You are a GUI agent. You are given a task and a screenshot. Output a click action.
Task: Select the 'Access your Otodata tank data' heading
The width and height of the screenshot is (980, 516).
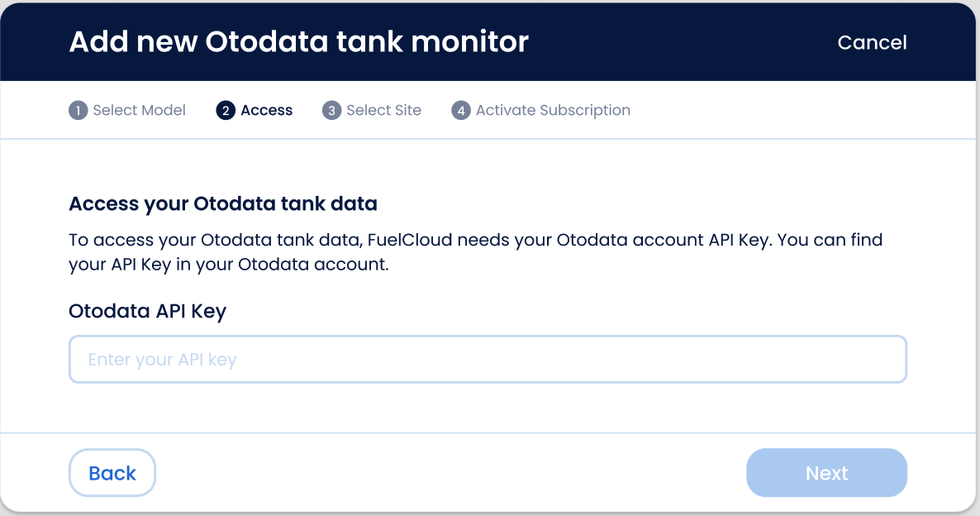pos(223,204)
